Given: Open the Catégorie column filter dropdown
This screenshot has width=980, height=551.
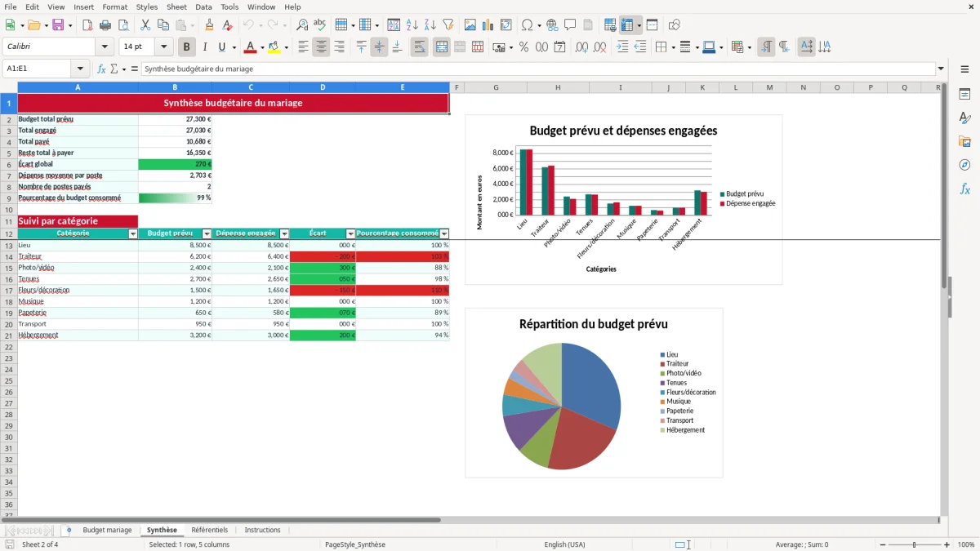Looking at the screenshot, I should tap(133, 233).
